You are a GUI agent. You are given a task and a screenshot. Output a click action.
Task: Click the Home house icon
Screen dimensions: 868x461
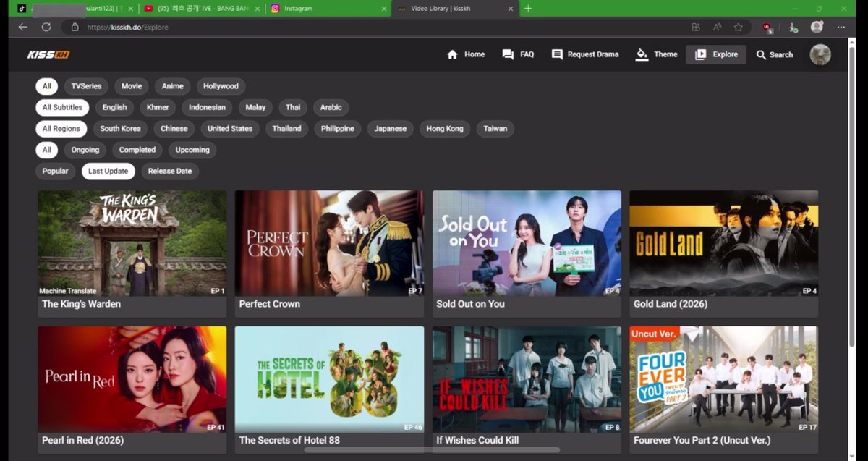(x=453, y=54)
